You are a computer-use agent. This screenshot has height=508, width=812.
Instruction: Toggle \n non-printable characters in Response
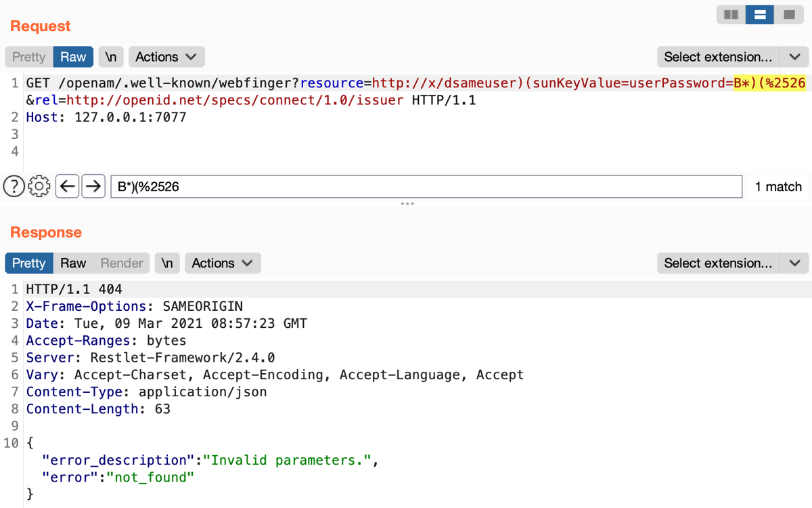(168, 263)
